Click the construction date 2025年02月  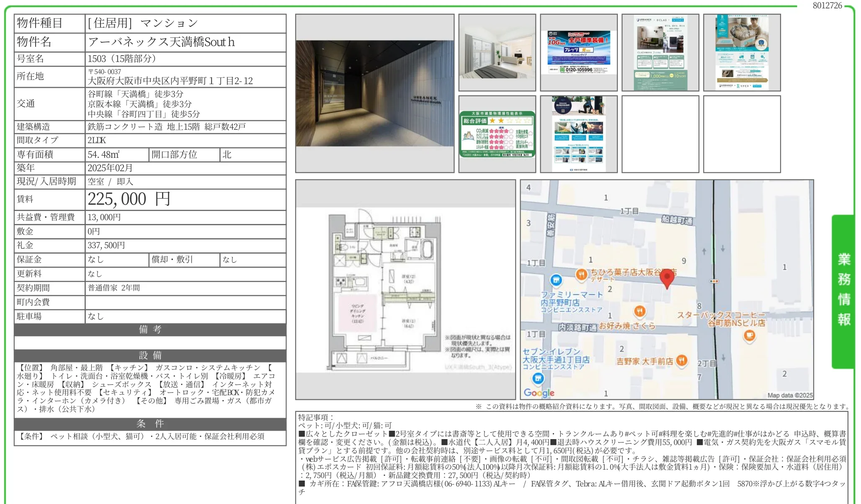pos(110,168)
